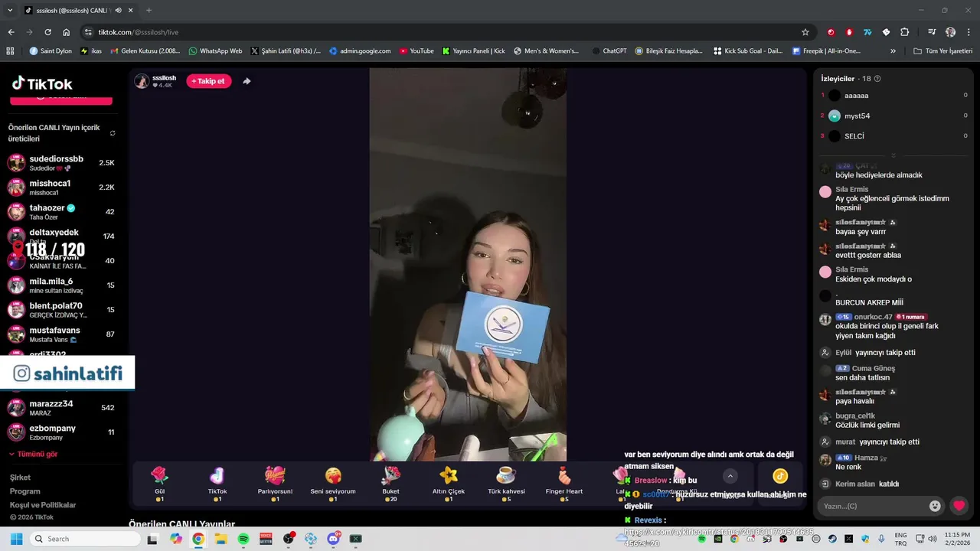Expand viewer ranking list chevron
Screen dimensions: 980x551
point(893,155)
